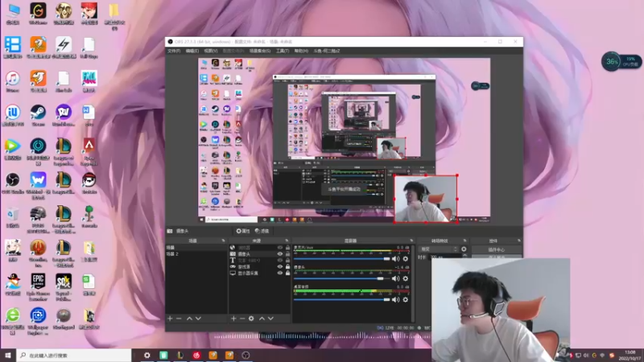Image resolution: width=644 pixels, height=362 pixels.
Task: Open the Settings gear on the taskbar
Action: coord(147,356)
